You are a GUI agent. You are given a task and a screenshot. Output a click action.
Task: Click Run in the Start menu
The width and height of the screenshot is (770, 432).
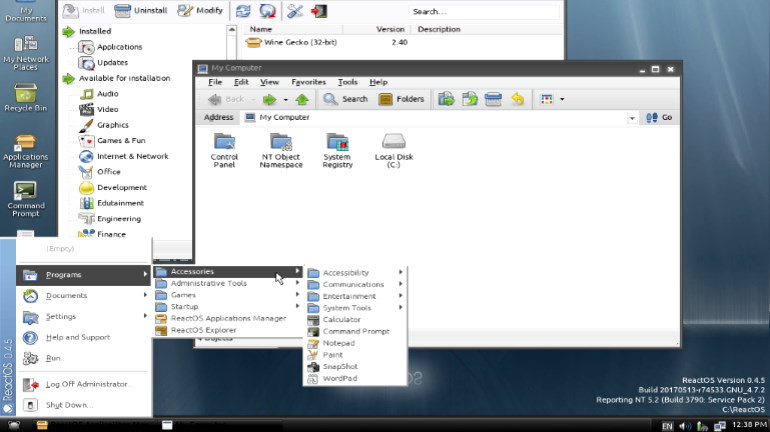pos(83,358)
